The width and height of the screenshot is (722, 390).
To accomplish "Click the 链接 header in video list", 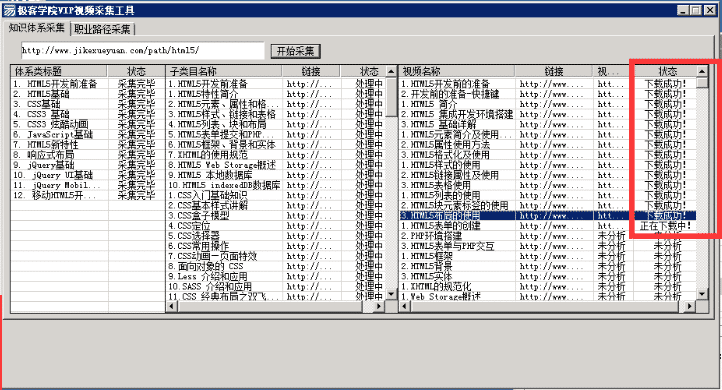I will (x=553, y=71).
